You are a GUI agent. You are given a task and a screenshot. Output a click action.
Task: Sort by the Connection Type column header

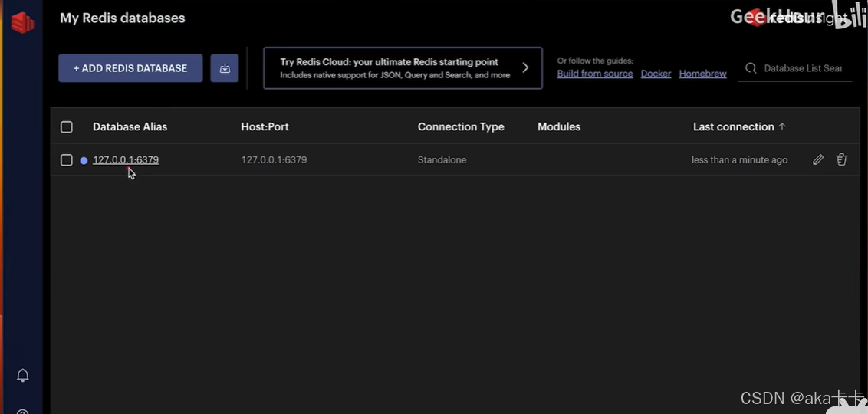tap(461, 127)
